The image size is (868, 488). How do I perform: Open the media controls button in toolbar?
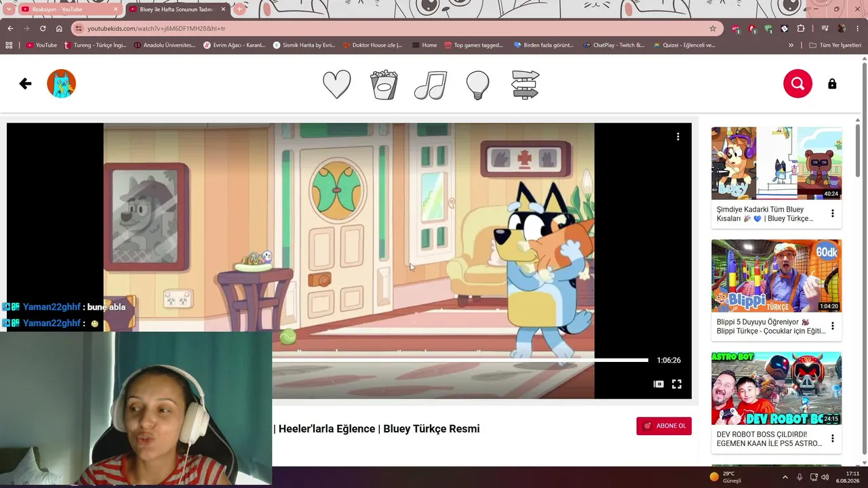[x=825, y=28]
